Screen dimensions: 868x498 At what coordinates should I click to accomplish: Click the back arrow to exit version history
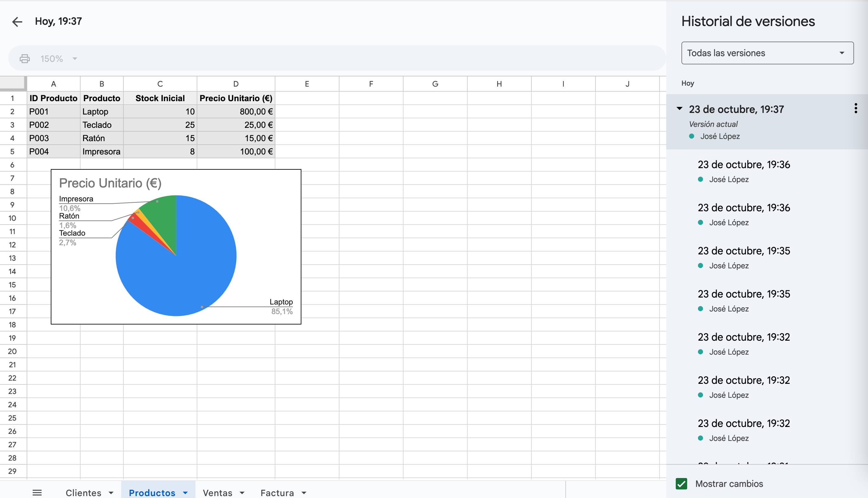coord(17,22)
